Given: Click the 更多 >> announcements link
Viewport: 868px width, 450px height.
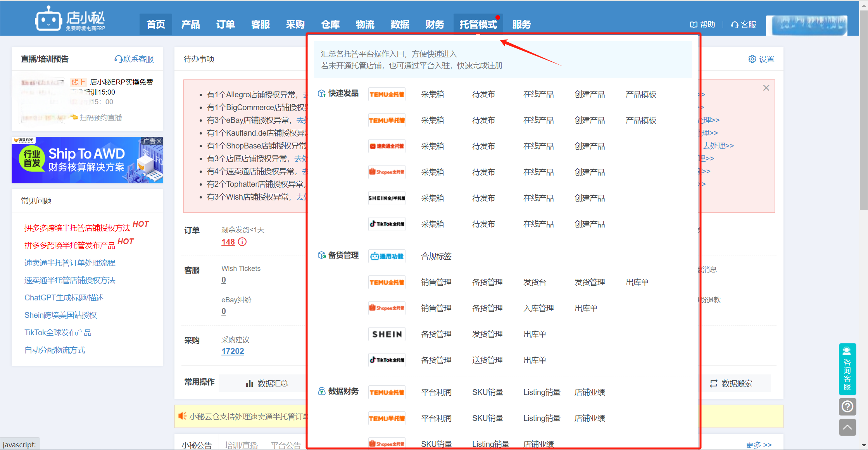Looking at the screenshot, I should [759, 445].
